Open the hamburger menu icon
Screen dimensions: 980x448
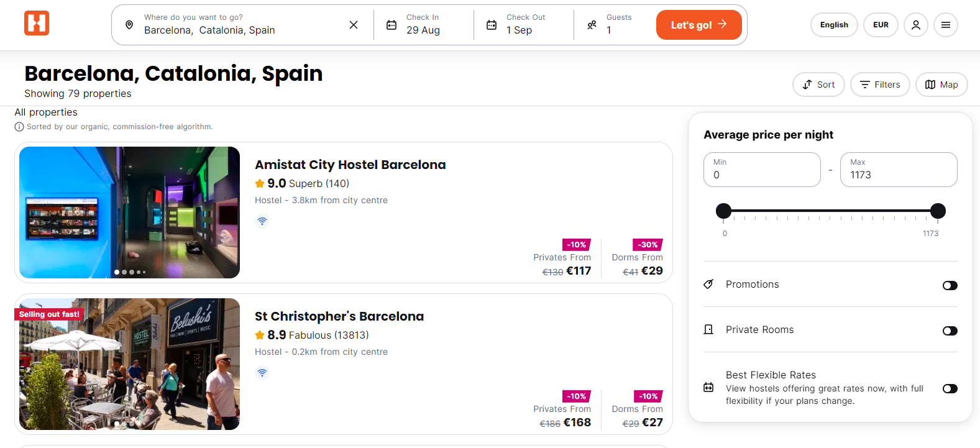tap(946, 25)
